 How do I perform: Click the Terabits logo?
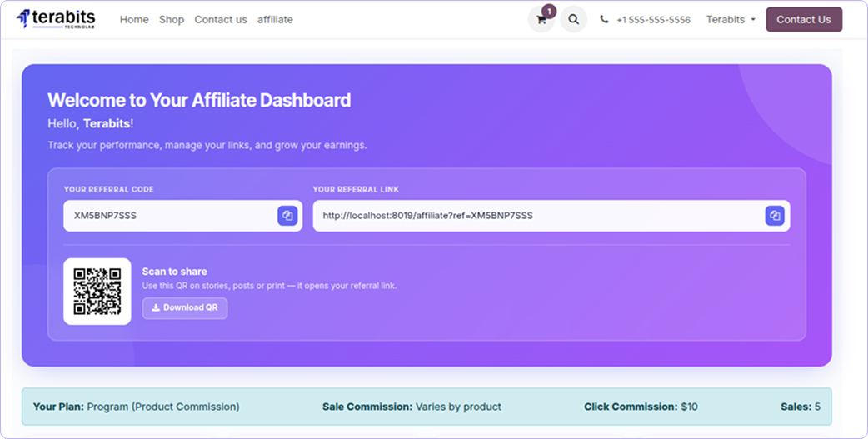click(x=56, y=19)
